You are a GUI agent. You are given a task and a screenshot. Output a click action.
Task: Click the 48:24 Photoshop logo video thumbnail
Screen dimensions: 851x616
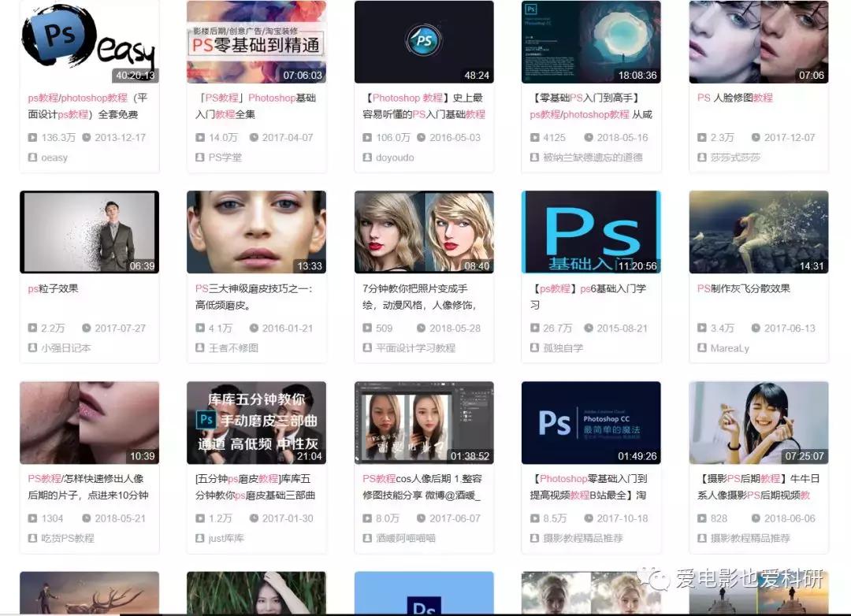tap(424, 41)
